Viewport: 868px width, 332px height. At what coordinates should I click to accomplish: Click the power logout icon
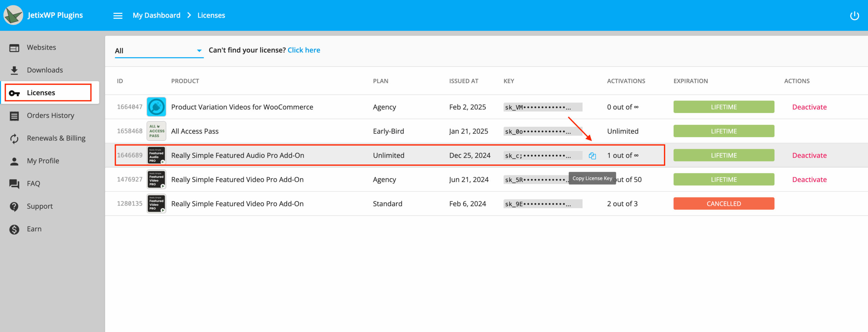(x=854, y=16)
